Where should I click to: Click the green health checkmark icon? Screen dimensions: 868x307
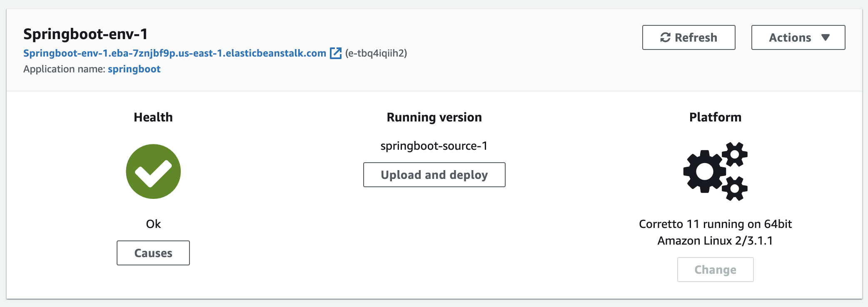point(153,171)
